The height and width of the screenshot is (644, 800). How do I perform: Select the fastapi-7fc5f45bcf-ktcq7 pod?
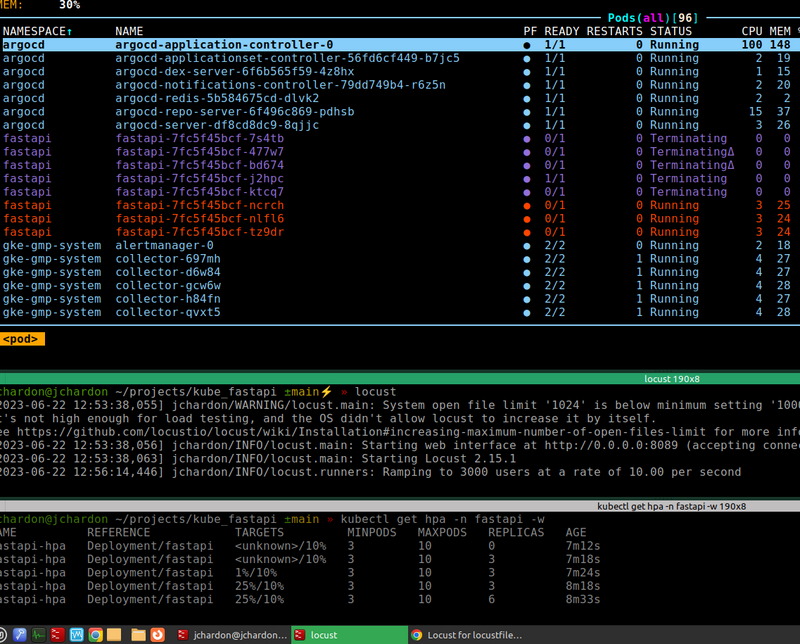tap(400, 192)
